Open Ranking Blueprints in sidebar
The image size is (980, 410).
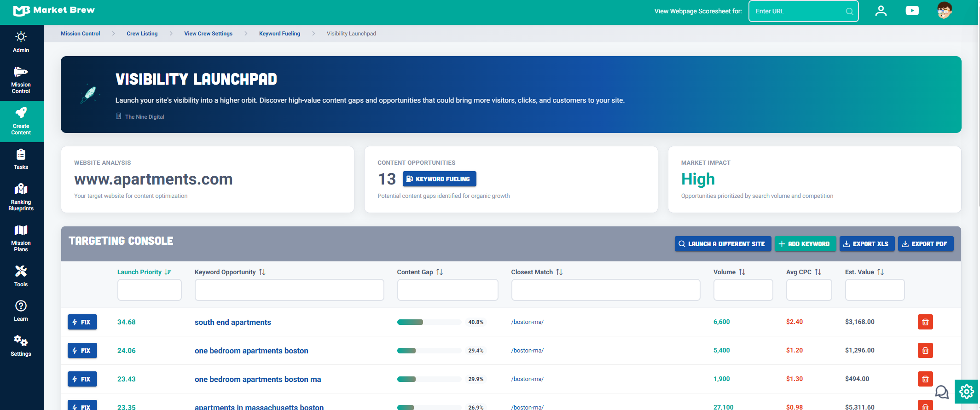(21, 197)
